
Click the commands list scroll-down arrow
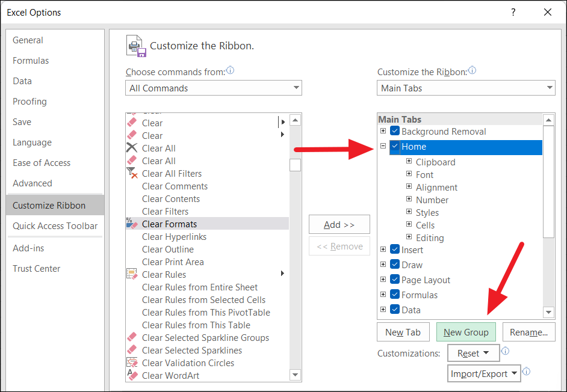tap(295, 375)
